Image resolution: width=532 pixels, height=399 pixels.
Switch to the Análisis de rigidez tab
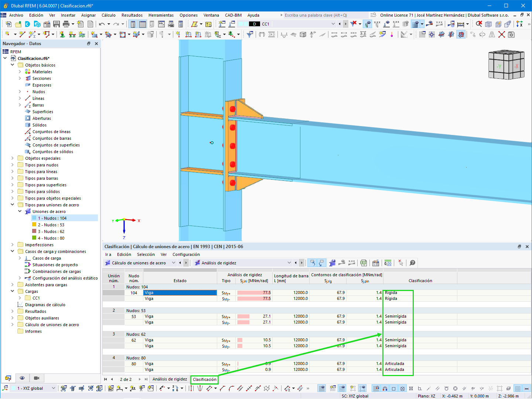(170, 379)
